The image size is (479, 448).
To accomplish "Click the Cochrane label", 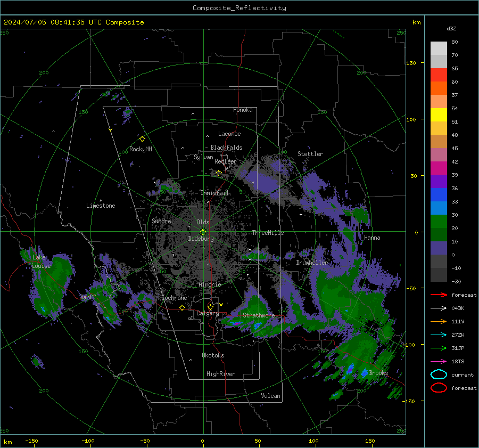I will 174,298.
